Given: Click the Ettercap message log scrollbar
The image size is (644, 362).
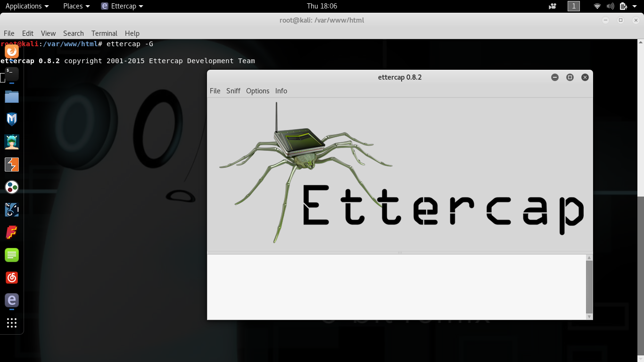Looking at the screenshot, I should pos(589,287).
